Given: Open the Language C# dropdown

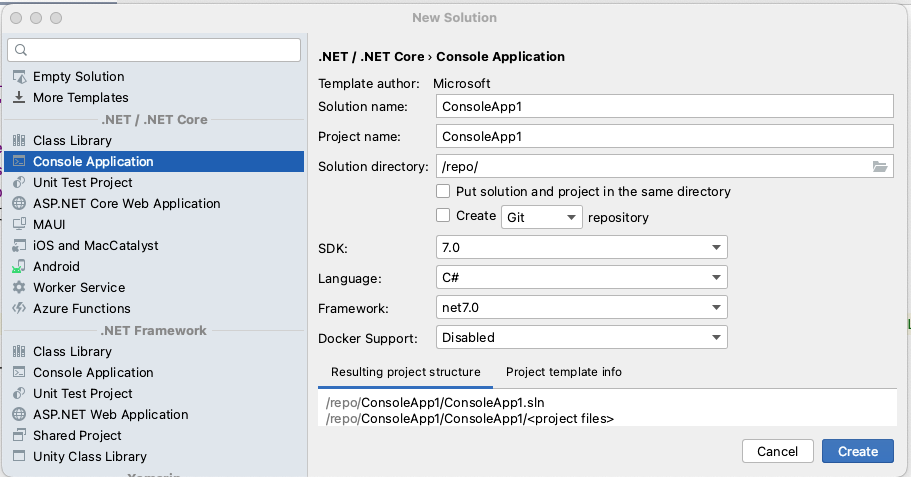Looking at the screenshot, I should coord(582,278).
